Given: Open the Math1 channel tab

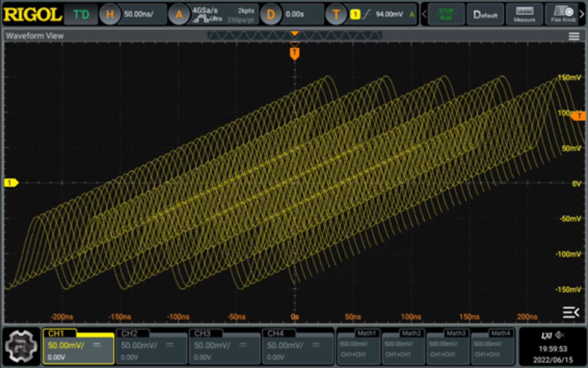Looking at the screenshot, I should click(x=366, y=333).
